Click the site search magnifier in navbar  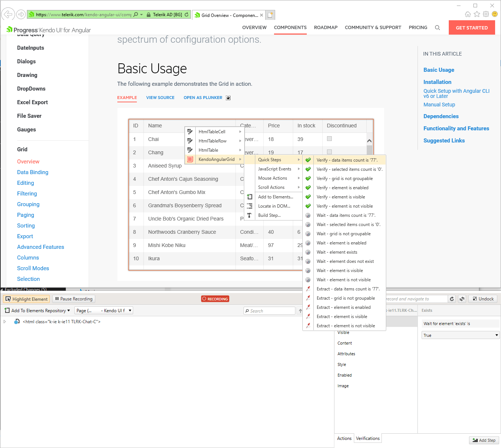pos(437,28)
